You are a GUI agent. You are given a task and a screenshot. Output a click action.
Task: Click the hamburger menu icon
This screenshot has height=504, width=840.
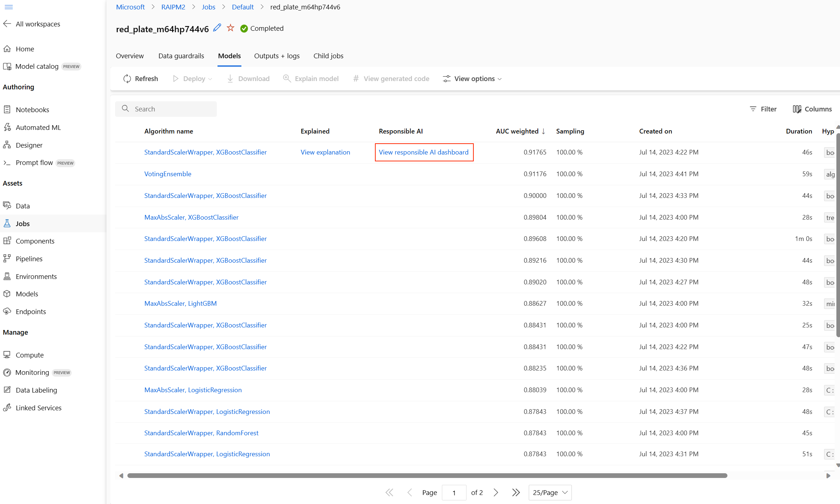point(9,7)
